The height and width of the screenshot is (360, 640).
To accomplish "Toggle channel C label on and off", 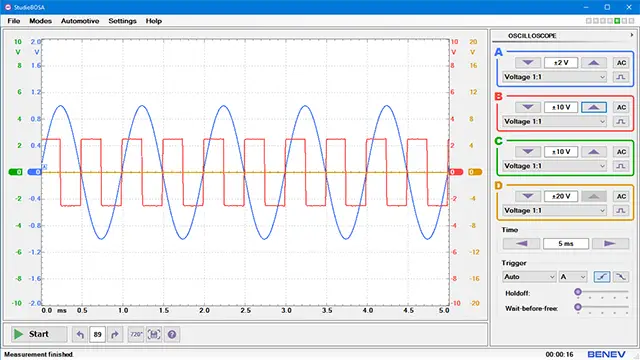I will click(498, 141).
